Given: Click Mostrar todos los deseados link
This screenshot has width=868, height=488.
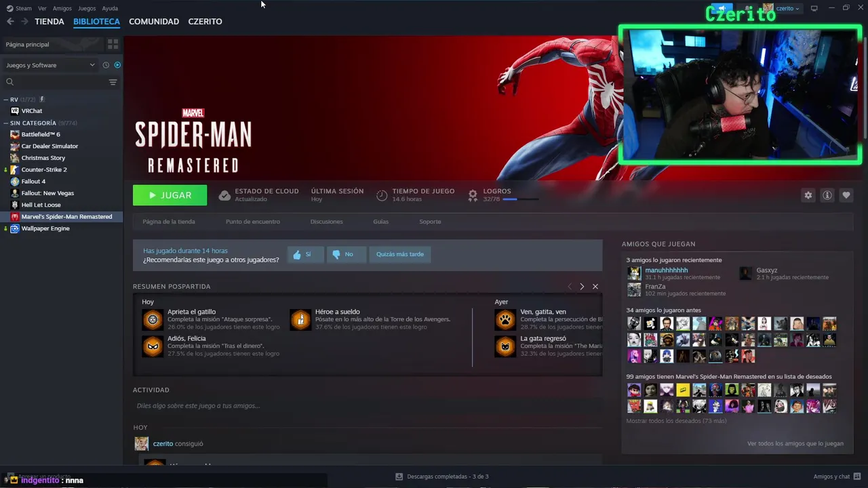Looking at the screenshot, I should tap(676, 421).
